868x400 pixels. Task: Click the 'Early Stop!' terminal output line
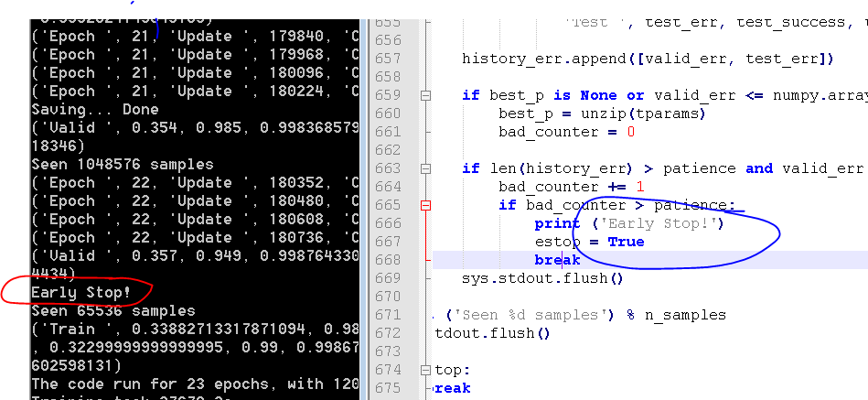click(x=81, y=292)
